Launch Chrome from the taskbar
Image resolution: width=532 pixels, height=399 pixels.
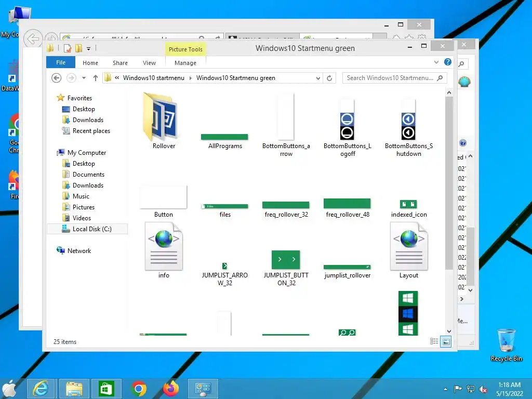point(139,389)
